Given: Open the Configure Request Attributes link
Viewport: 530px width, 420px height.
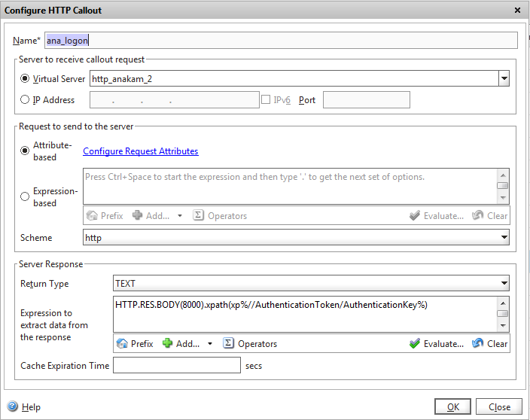Looking at the screenshot, I should [x=141, y=151].
